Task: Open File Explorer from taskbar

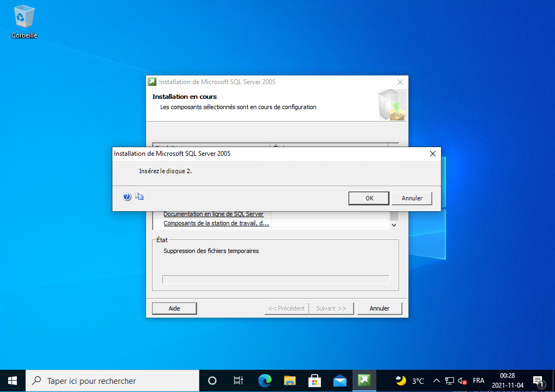Action: click(x=289, y=381)
